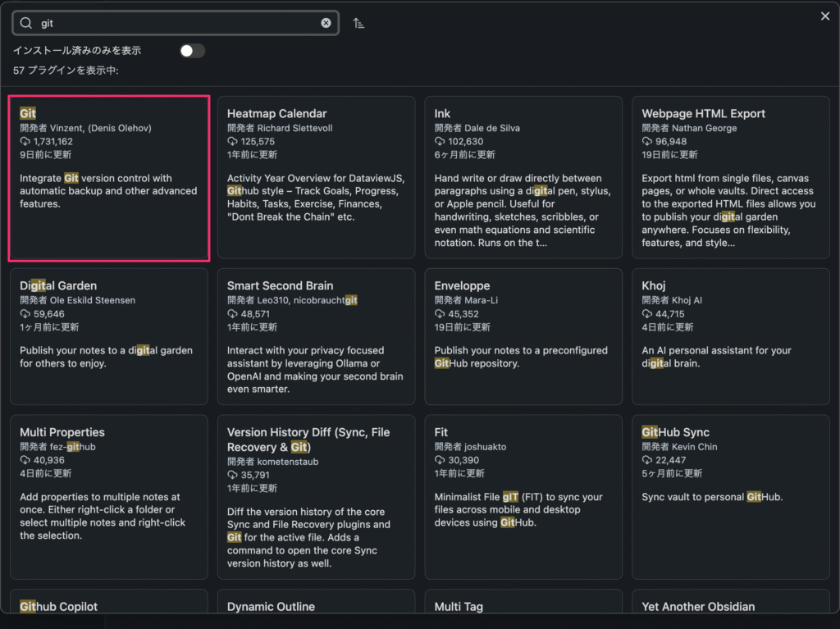840x629 pixels.
Task: Open the Ink plugin card
Action: [x=523, y=177]
